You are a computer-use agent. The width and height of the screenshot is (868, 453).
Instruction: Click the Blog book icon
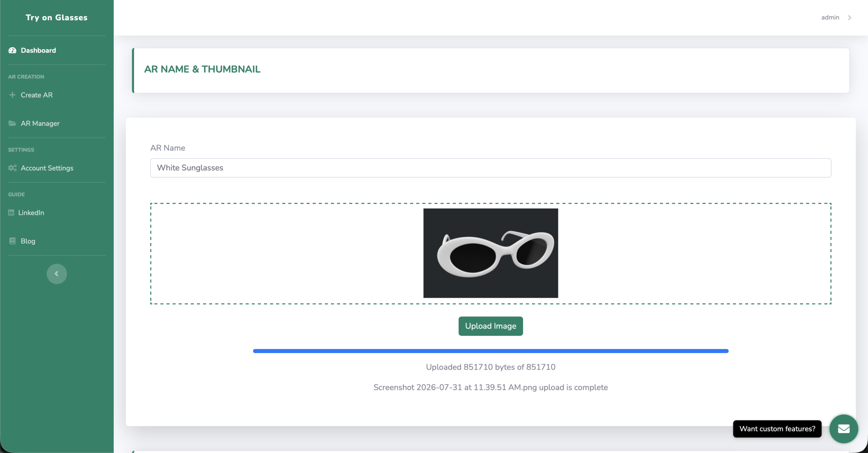click(x=12, y=241)
